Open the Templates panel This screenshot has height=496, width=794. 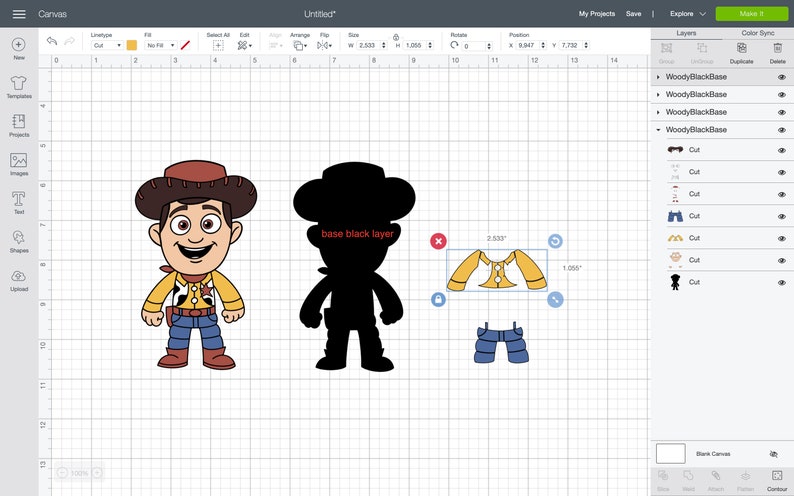tap(19, 87)
